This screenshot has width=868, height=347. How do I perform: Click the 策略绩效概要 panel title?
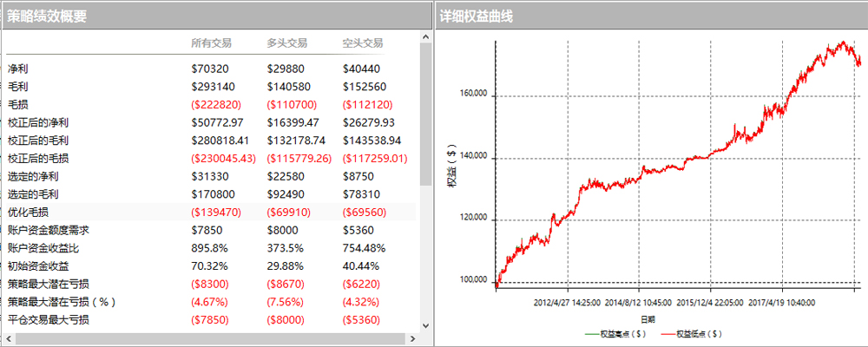click(47, 16)
